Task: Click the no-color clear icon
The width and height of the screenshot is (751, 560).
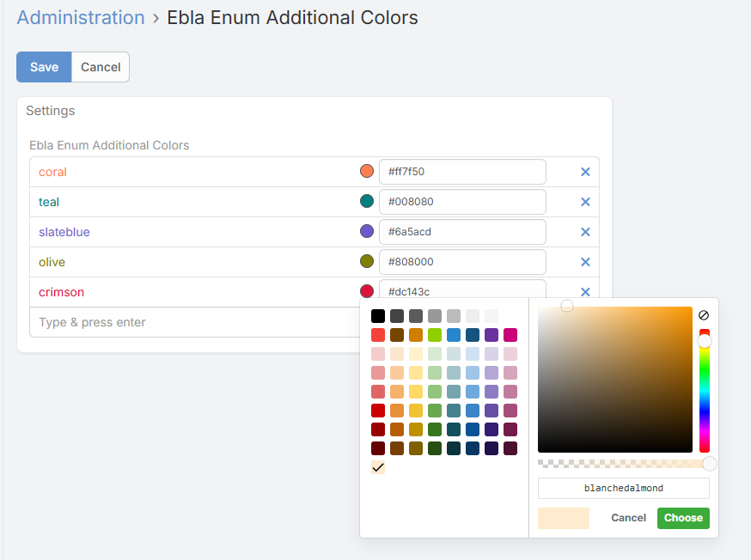Action: [704, 315]
